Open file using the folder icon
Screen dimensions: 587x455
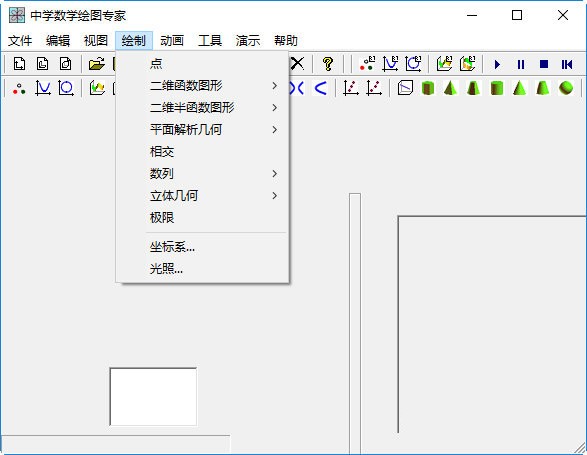tap(97, 64)
